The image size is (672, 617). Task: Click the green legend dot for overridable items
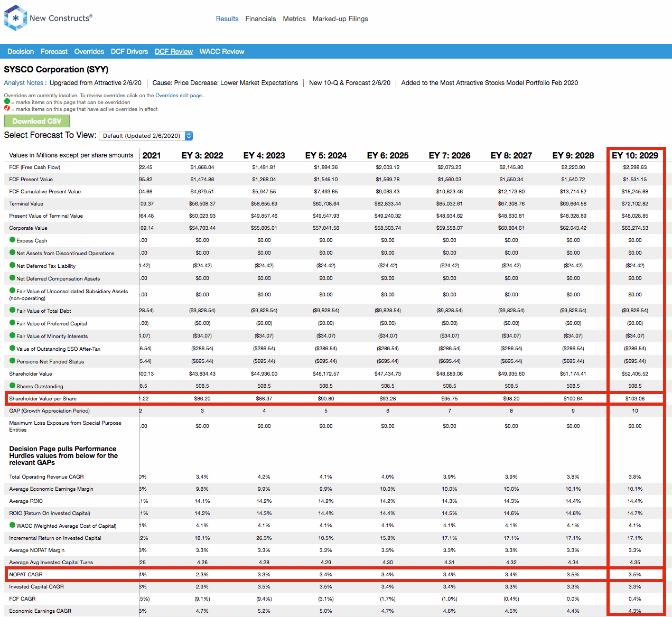click(x=7, y=101)
